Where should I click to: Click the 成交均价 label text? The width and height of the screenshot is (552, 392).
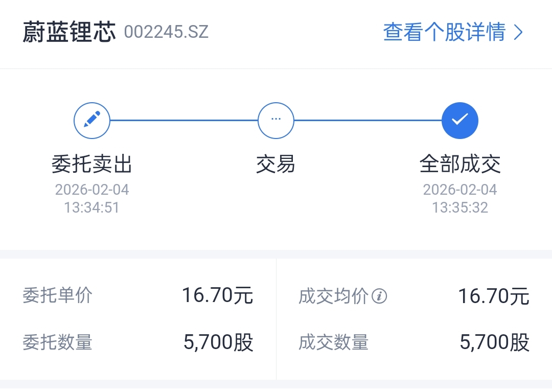tap(333, 296)
